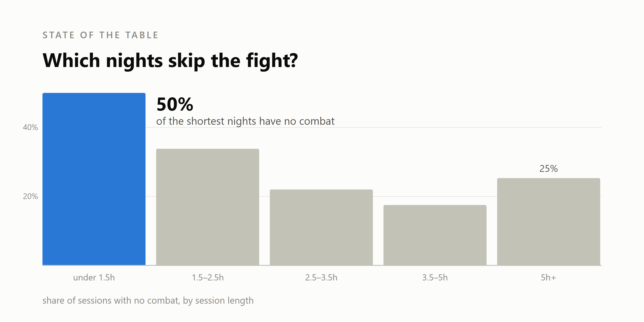Click the 5h+ bar
The image size is (644, 322).
[548, 222]
